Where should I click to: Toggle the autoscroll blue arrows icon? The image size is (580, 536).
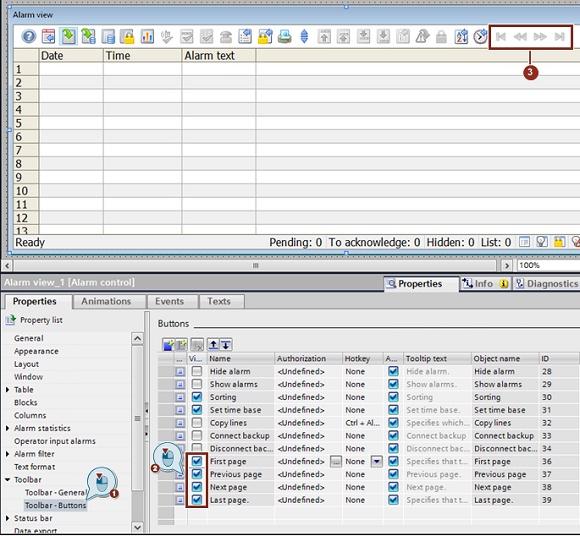click(x=304, y=37)
